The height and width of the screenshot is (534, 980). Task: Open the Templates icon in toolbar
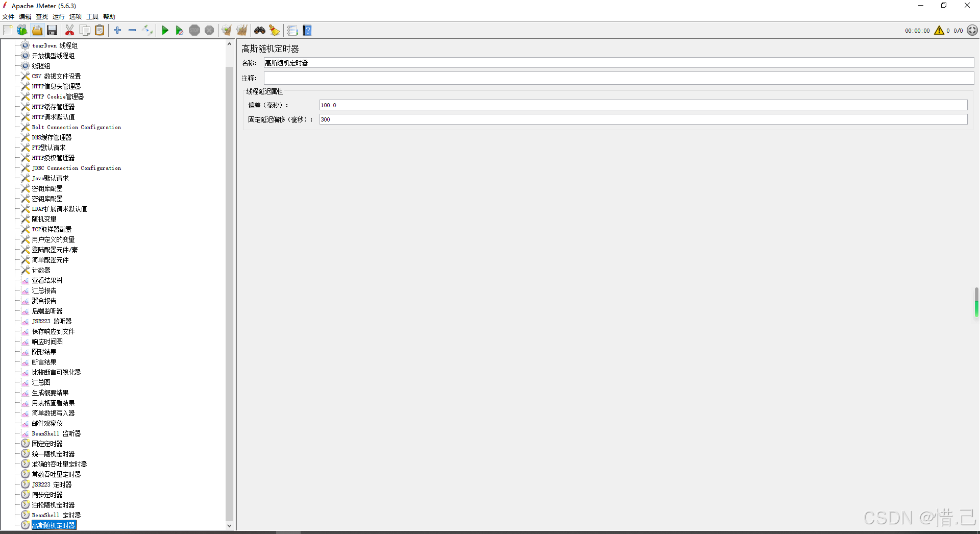tap(22, 31)
